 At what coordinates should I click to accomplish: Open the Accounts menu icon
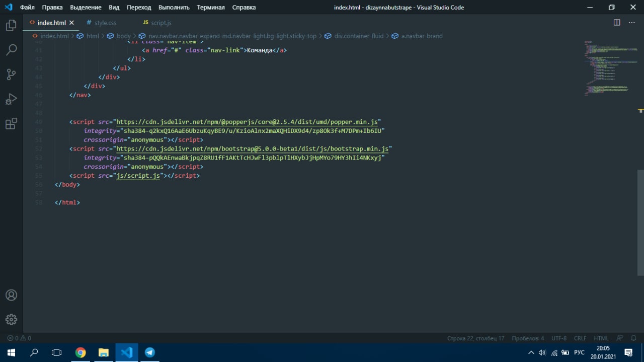(11, 295)
